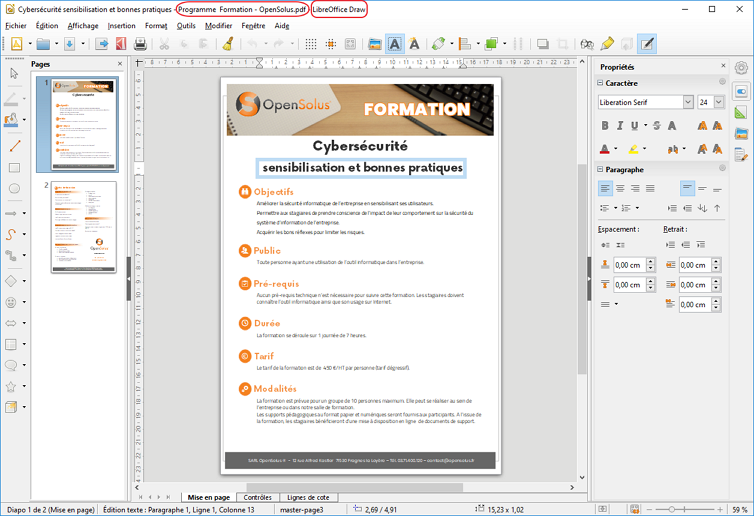Screen dimensions: 754x516
Task: Click the Insert Text Box icon
Action: point(394,44)
